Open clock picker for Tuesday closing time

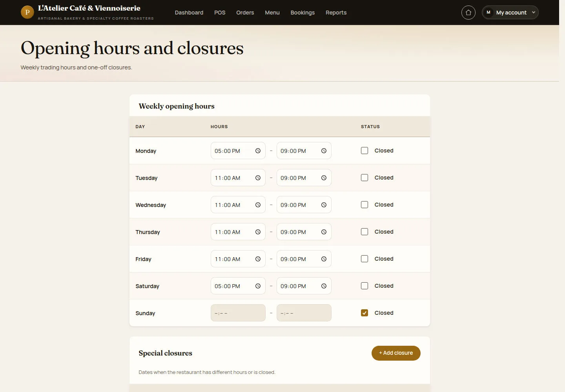324,178
